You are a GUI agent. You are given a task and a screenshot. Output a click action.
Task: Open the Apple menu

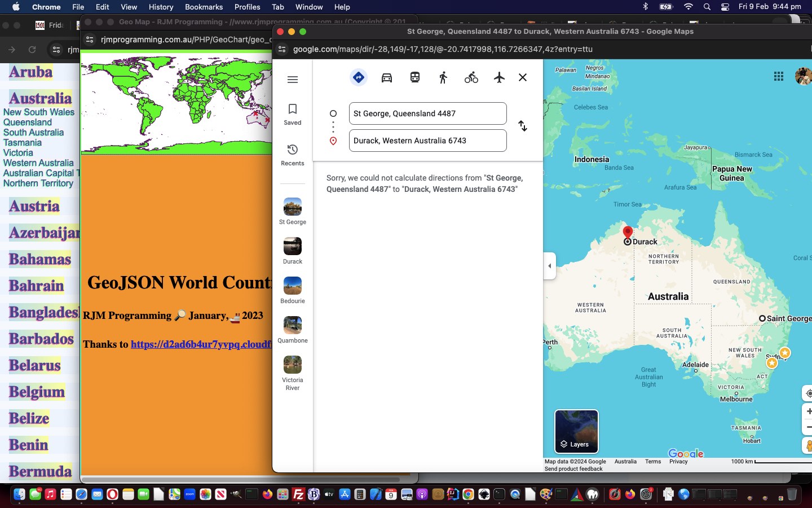point(16,7)
